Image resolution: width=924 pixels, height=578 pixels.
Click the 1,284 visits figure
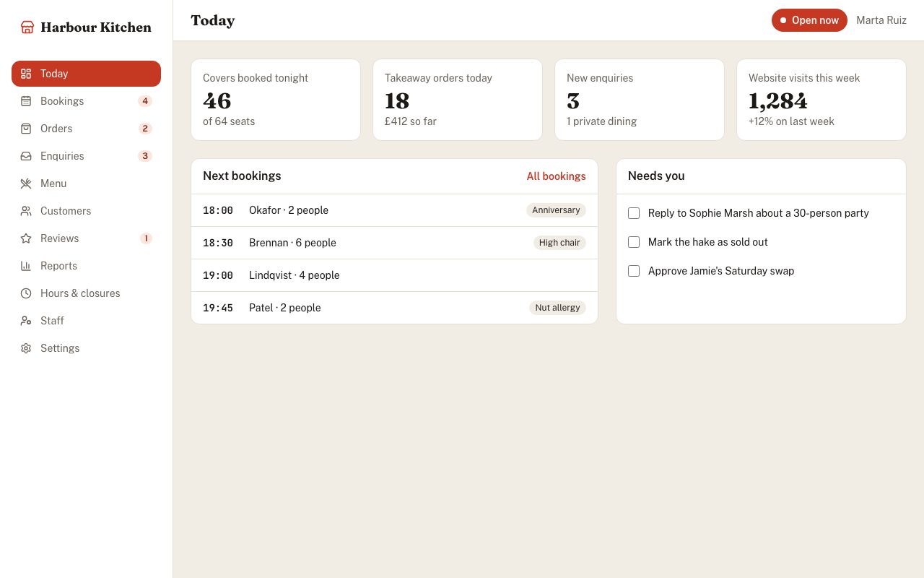point(778,100)
